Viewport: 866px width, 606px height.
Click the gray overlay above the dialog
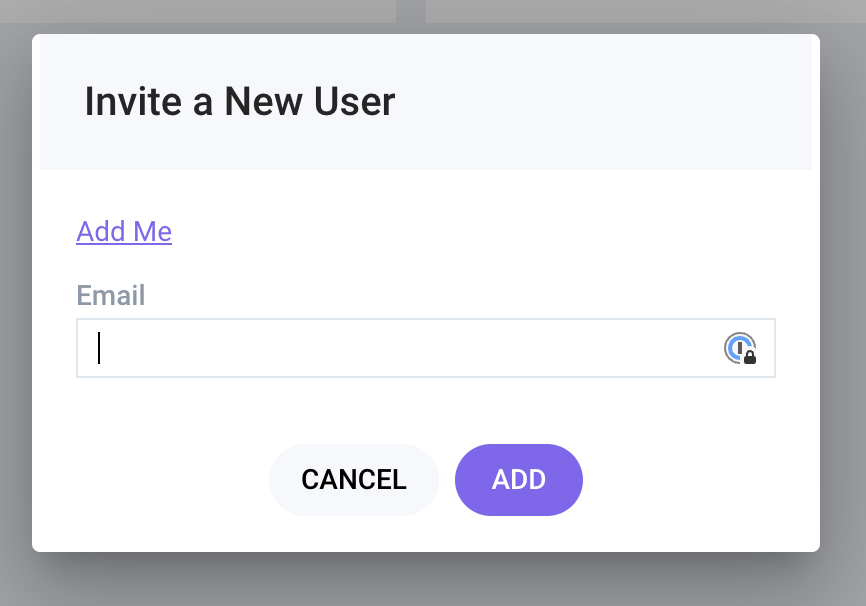200,14
